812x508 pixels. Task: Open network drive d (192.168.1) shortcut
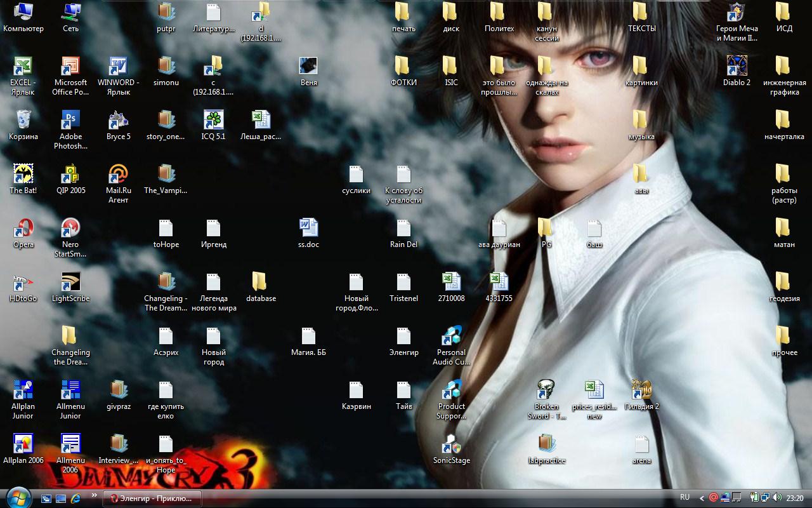(261, 22)
